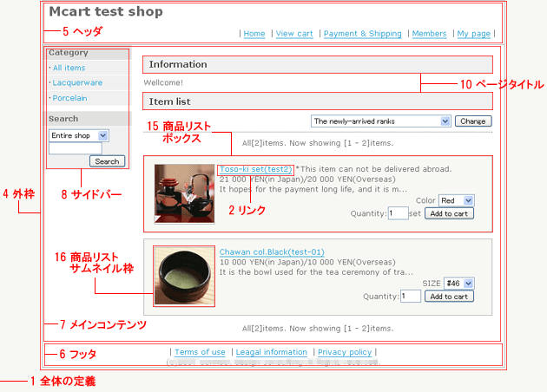Screen dimensions: 547x392
Task: Open the Color dropdown showing Red
Action: click(457, 200)
